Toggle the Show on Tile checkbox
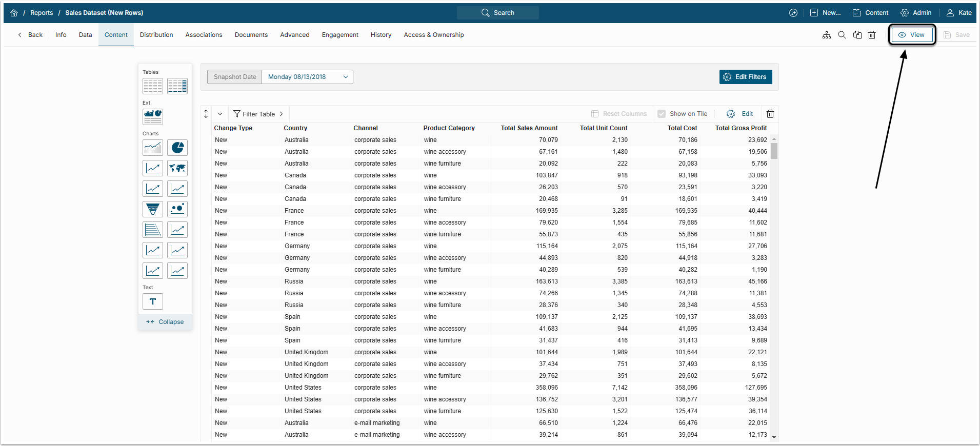980x446 pixels. (x=662, y=114)
